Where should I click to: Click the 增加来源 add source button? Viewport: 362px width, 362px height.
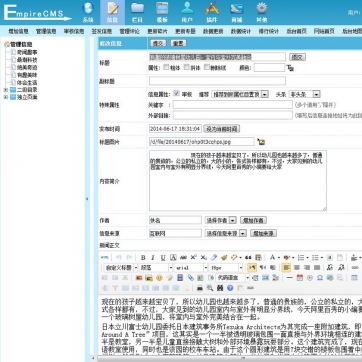[x=263, y=233]
